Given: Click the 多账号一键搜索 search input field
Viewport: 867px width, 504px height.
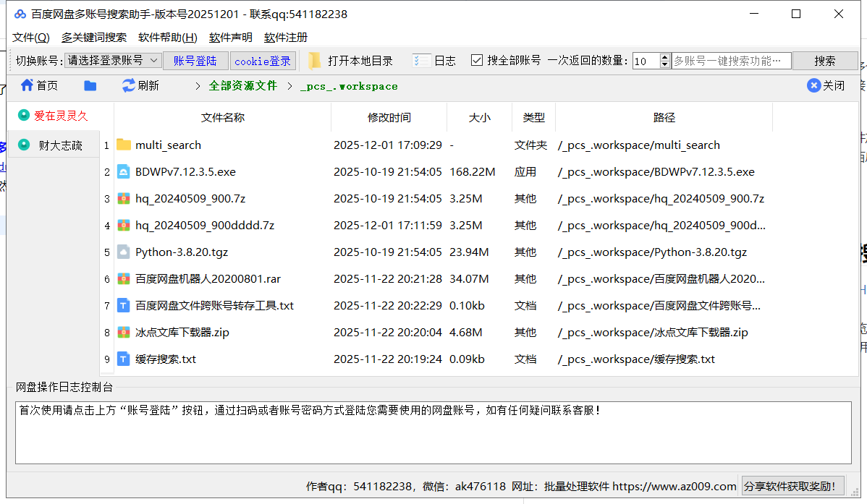Looking at the screenshot, I should [730, 61].
